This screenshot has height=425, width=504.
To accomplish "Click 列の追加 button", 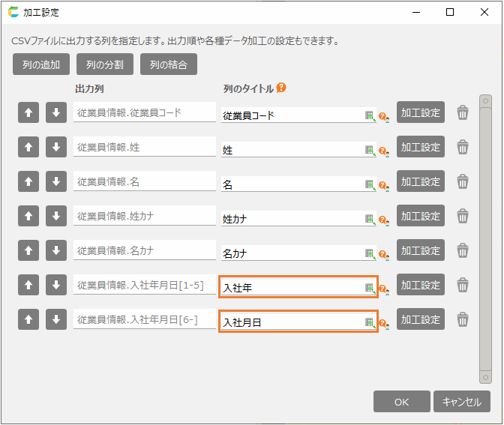I will pyautogui.click(x=41, y=64).
